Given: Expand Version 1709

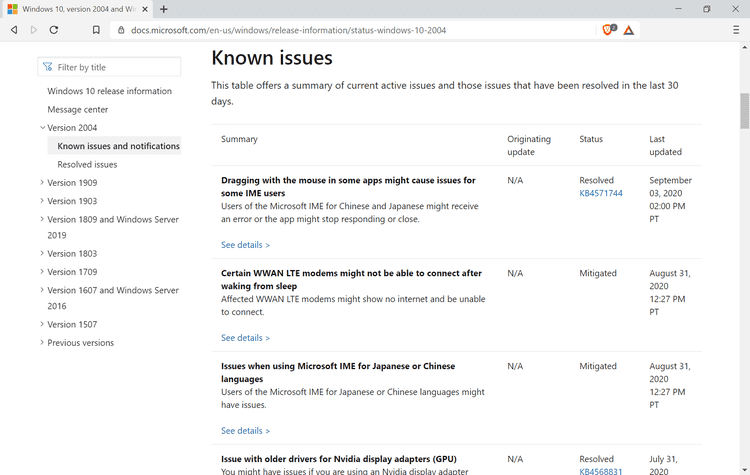Looking at the screenshot, I should (x=42, y=271).
